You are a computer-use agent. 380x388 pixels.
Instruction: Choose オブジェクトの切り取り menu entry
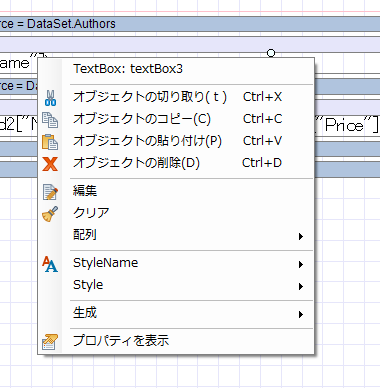176,97
